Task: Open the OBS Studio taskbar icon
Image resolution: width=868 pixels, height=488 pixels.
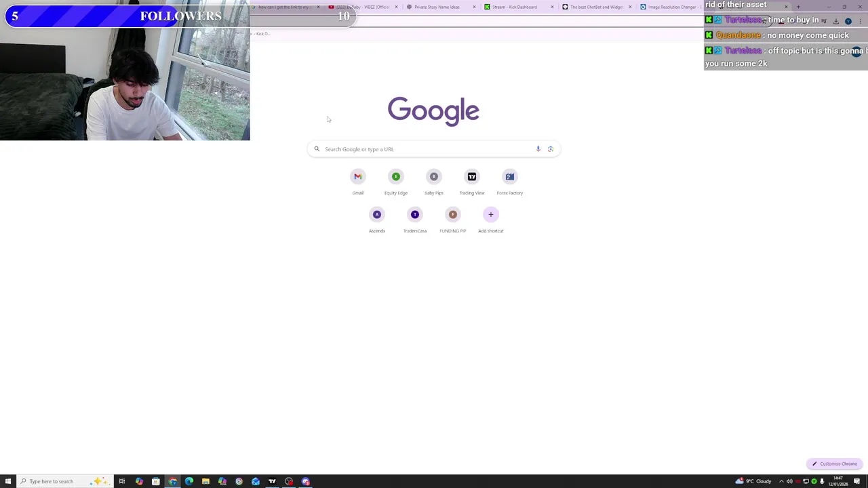Action: [289, 481]
